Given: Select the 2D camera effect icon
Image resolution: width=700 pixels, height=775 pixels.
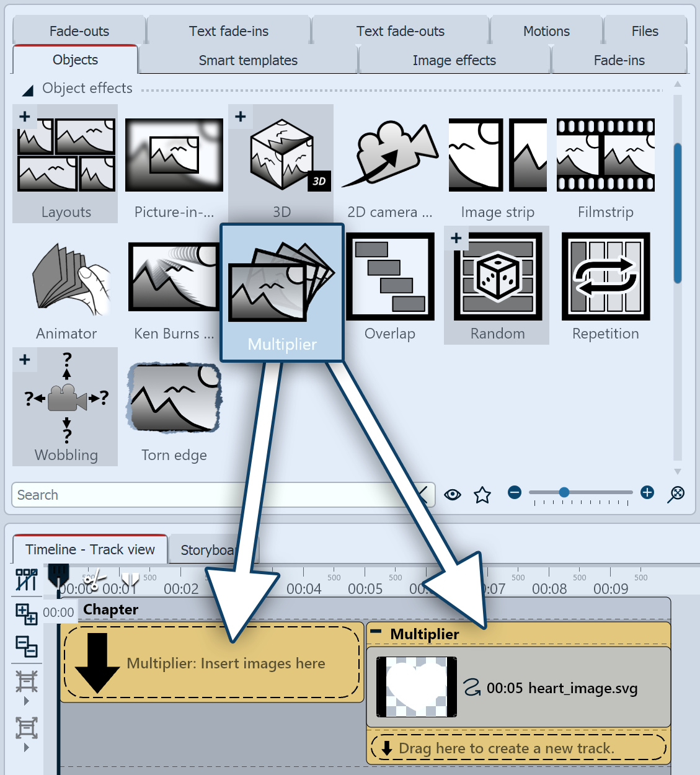Looking at the screenshot, I should point(389,155).
